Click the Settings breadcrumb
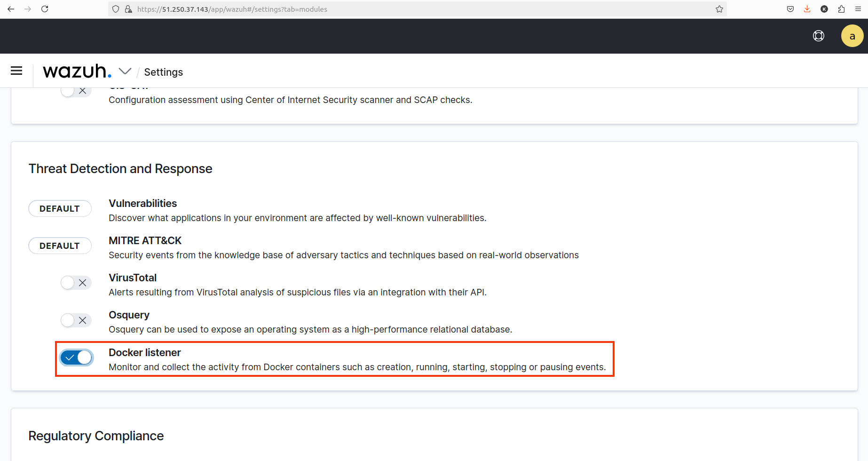The width and height of the screenshot is (868, 461). click(164, 72)
